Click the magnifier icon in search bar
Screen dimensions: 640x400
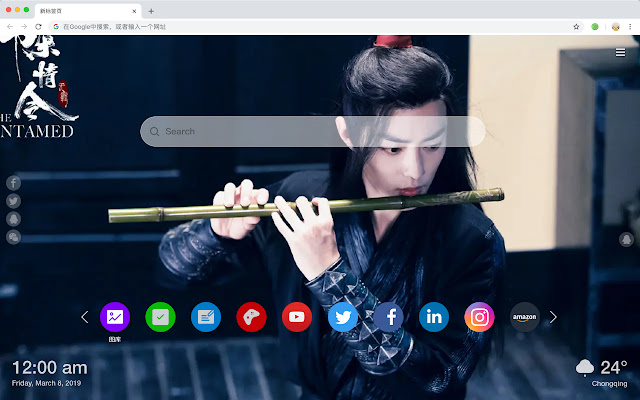(x=154, y=131)
